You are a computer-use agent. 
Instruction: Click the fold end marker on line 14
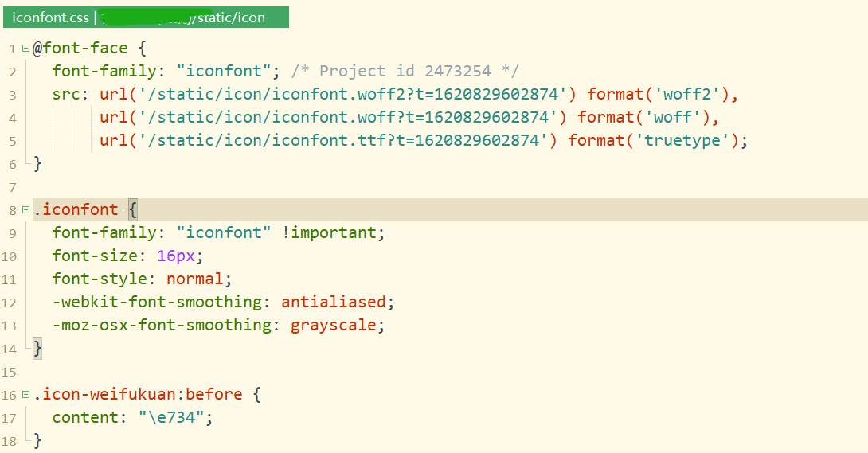pyautogui.click(x=29, y=349)
